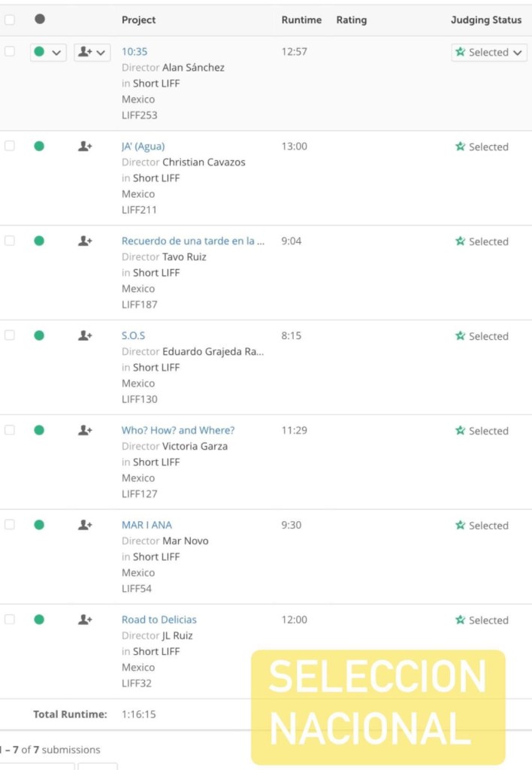
Task: Click green status dot for Who? How? and Where?
Action: [x=39, y=430]
